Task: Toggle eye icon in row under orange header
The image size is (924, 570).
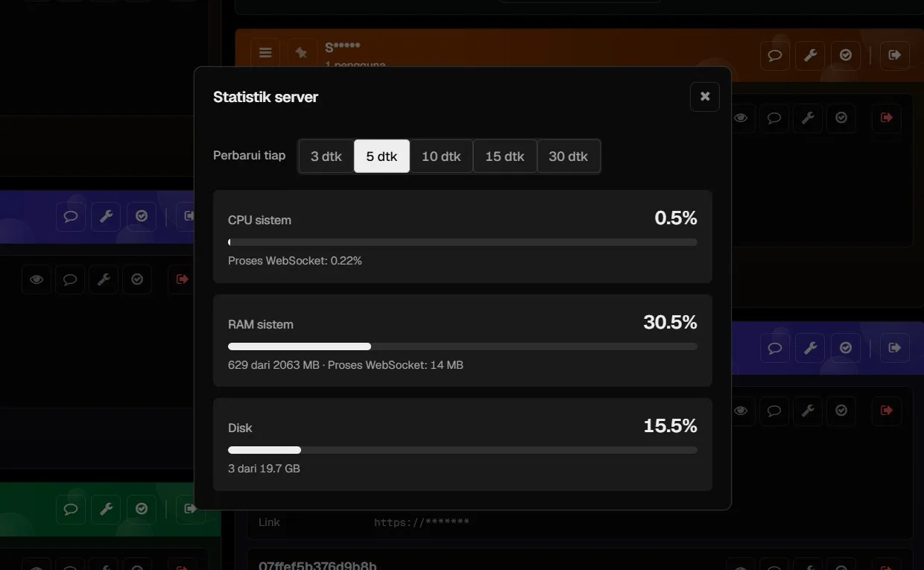Action: pos(741,118)
